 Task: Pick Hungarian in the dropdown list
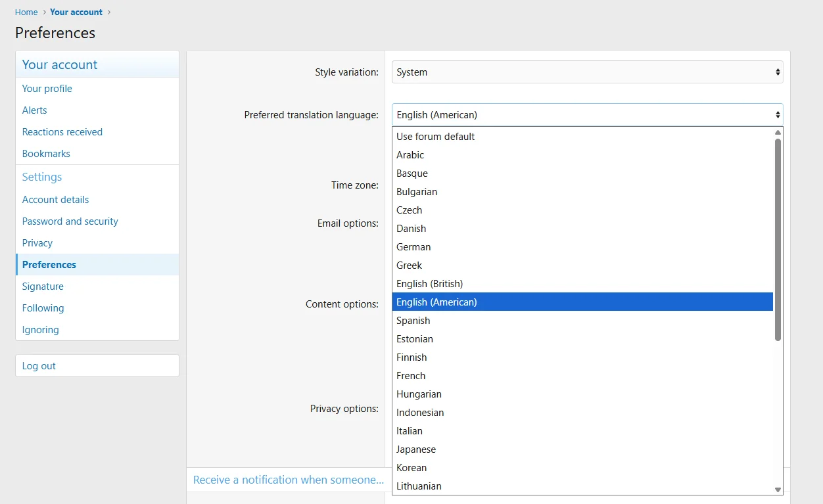(x=582, y=394)
